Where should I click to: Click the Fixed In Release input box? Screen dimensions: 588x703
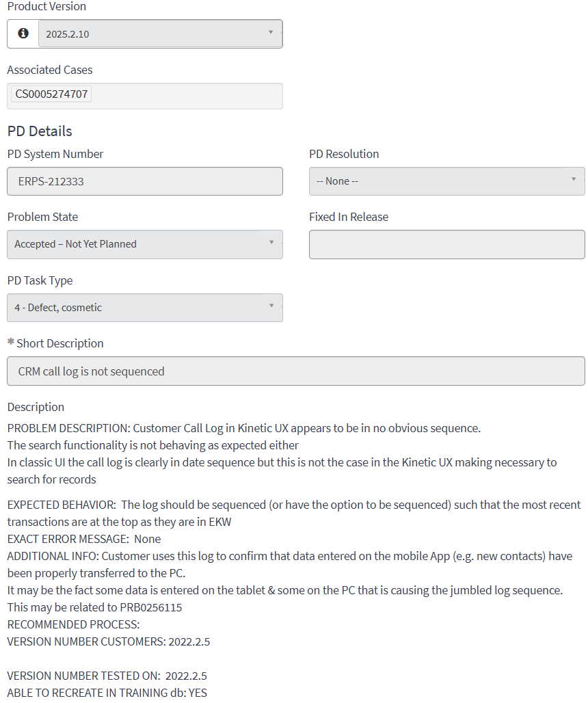[446, 244]
